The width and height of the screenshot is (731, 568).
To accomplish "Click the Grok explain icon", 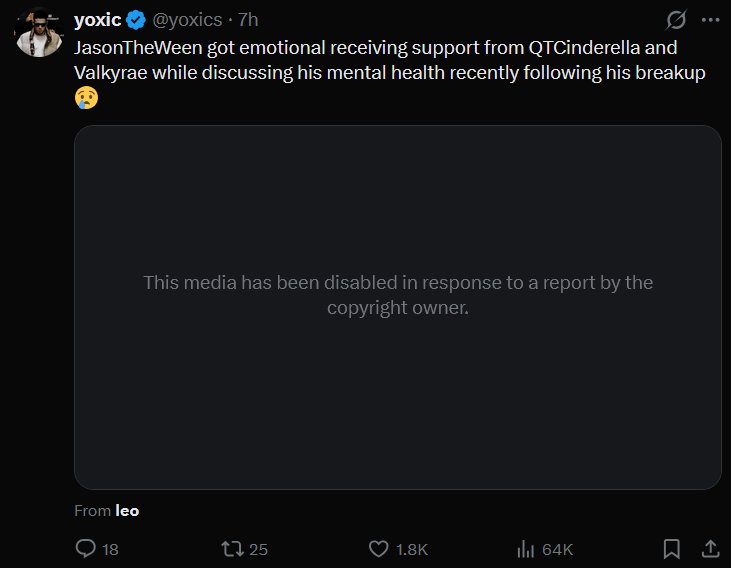I will 676,20.
